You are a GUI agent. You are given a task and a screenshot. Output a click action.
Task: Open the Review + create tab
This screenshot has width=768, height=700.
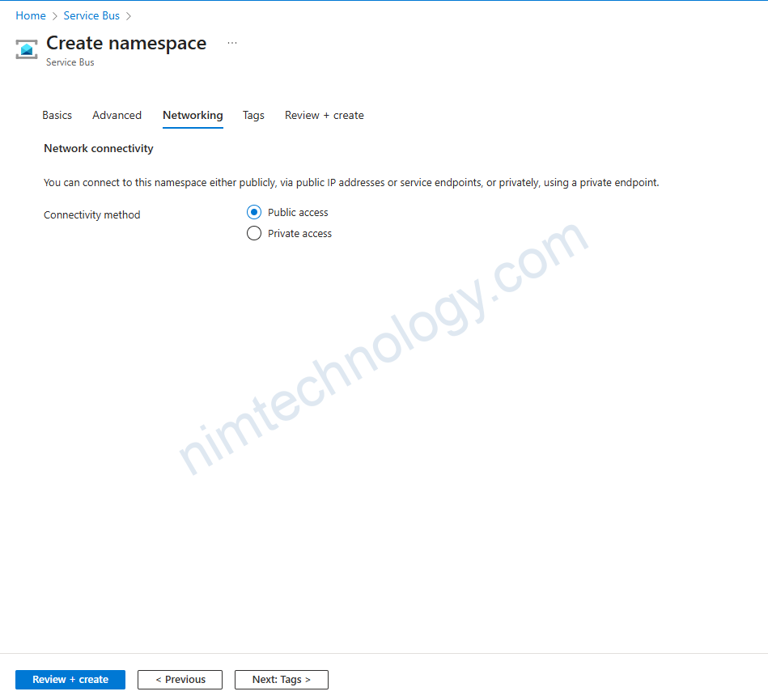point(324,116)
